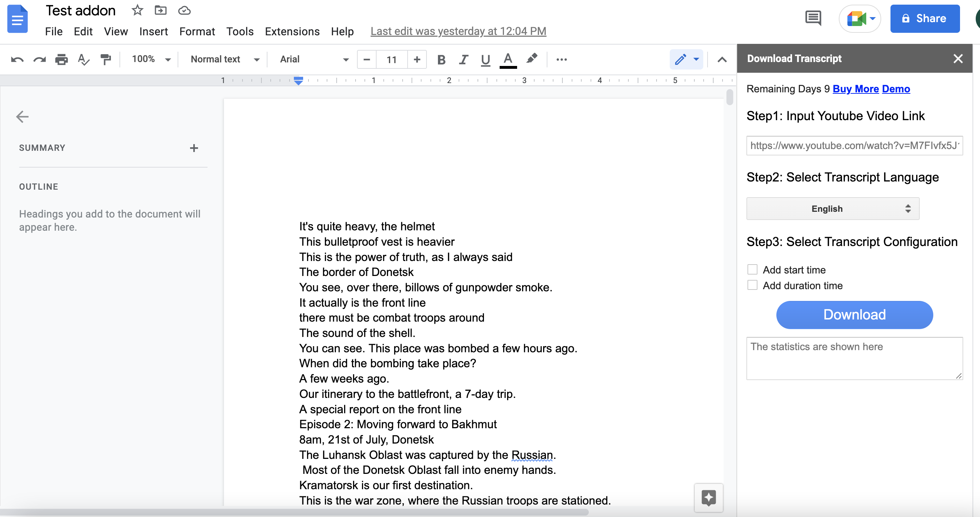Open the Tools menu
This screenshot has width=980, height=517.
pyautogui.click(x=240, y=31)
